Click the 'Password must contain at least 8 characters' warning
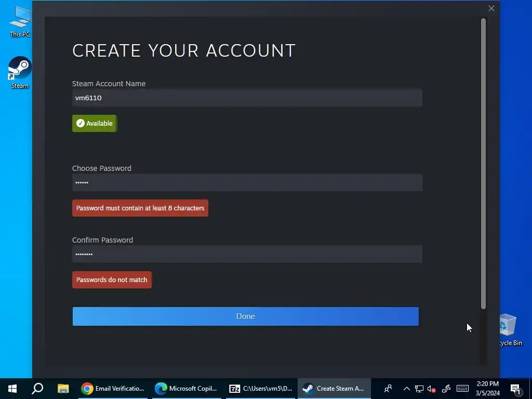Image resolution: width=532 pixels, height=399 pixels. [x=140, y=208]
